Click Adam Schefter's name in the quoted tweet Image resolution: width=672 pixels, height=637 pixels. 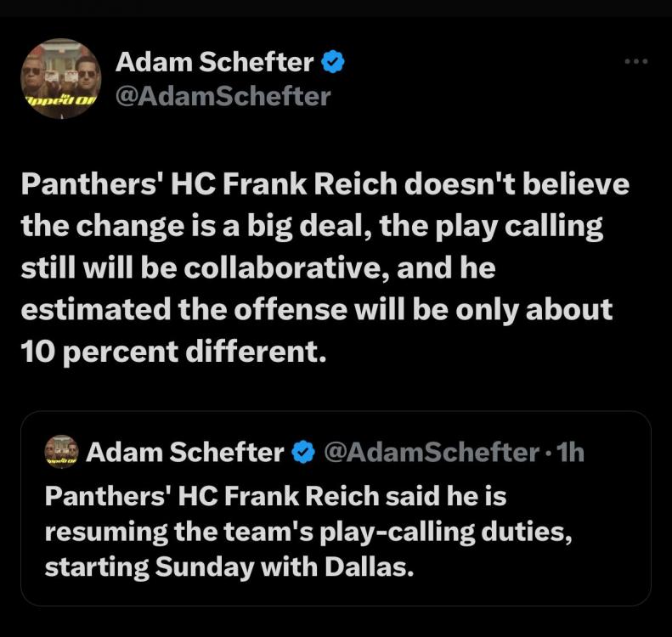pyautogui.click(x=185, y=454)
